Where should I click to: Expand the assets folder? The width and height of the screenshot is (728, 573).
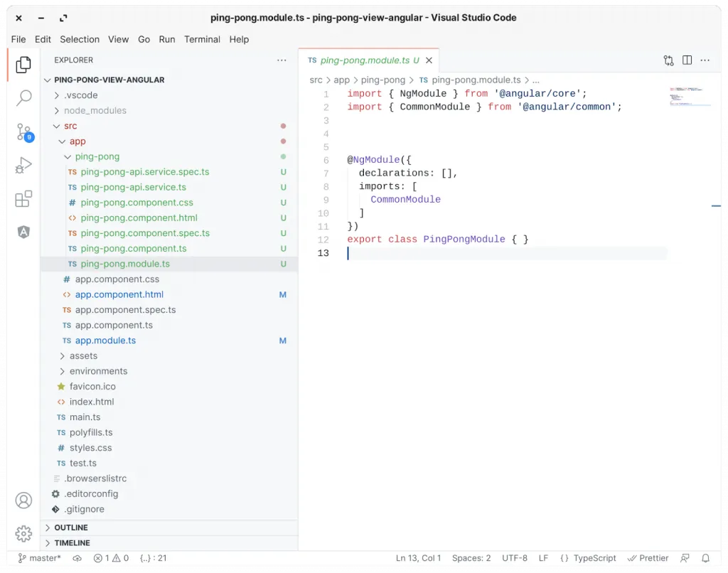point(169,355)
